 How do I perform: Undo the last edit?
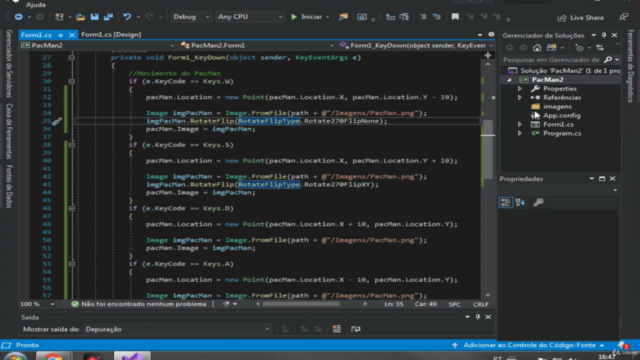(127, 17)
